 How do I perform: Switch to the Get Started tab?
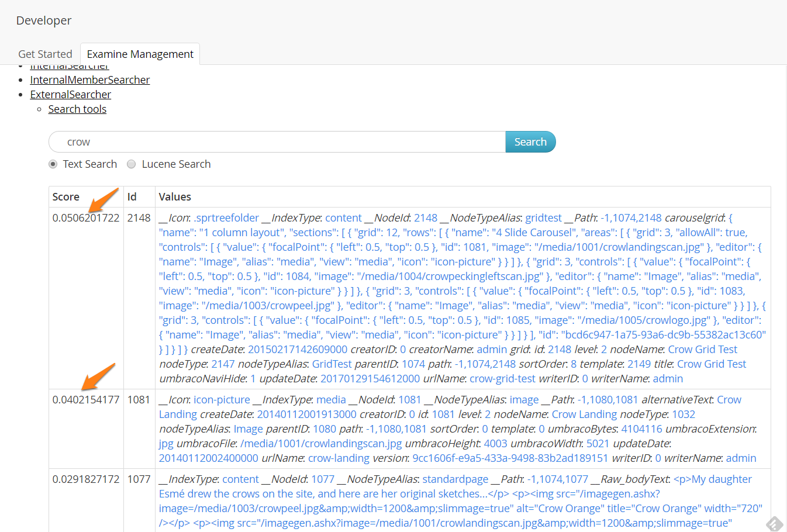(45, 54)
